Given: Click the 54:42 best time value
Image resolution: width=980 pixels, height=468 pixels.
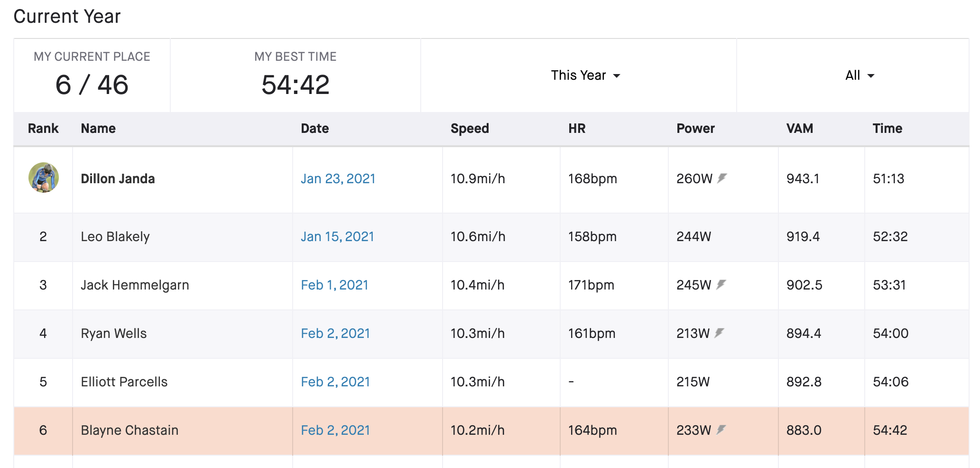Looking at the screenshot, I should 296,85.
